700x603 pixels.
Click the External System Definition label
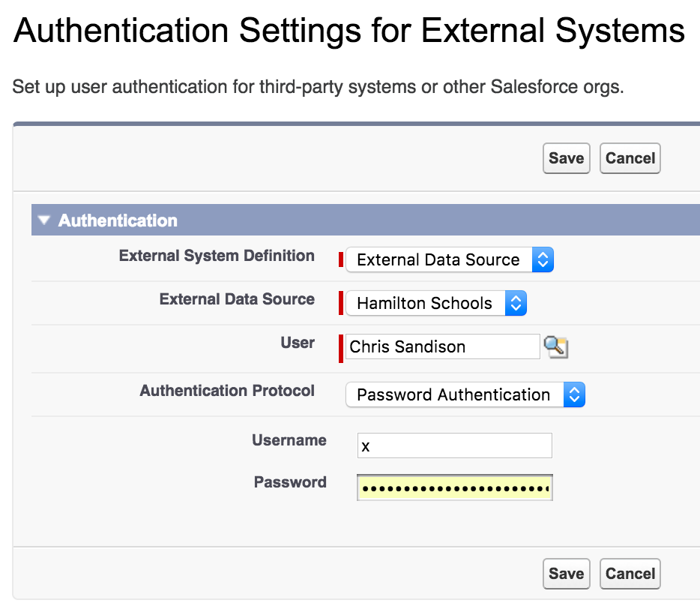pos(217,256)
